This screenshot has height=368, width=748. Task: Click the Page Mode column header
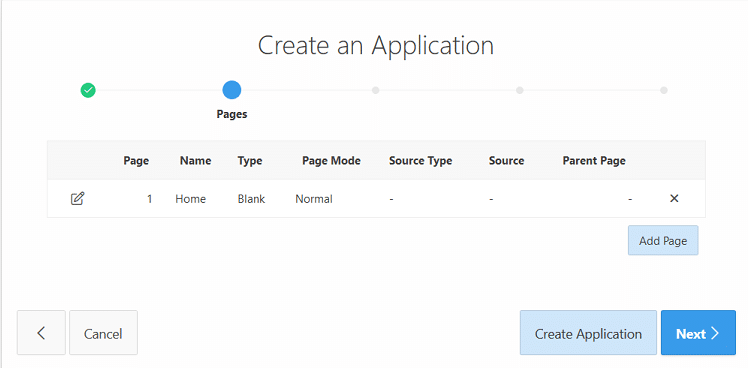click(x=332, y=161)
